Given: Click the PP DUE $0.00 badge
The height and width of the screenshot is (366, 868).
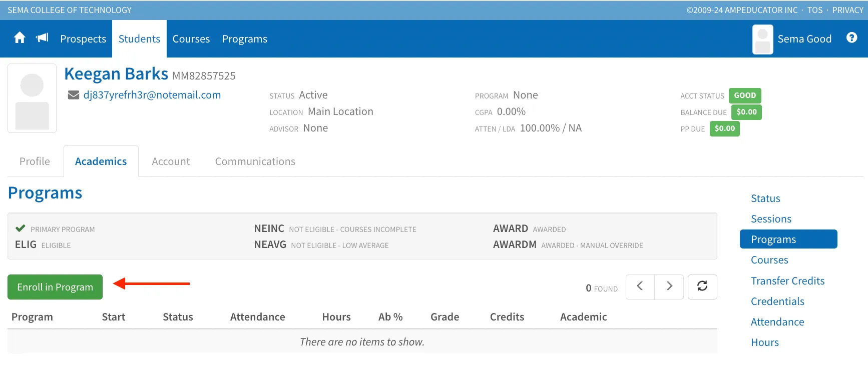Looking at the screenshot, I should [x=725, y=128].
